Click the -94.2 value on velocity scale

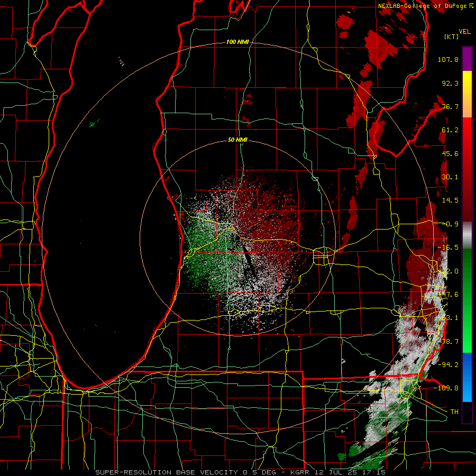tap(448, 365)
